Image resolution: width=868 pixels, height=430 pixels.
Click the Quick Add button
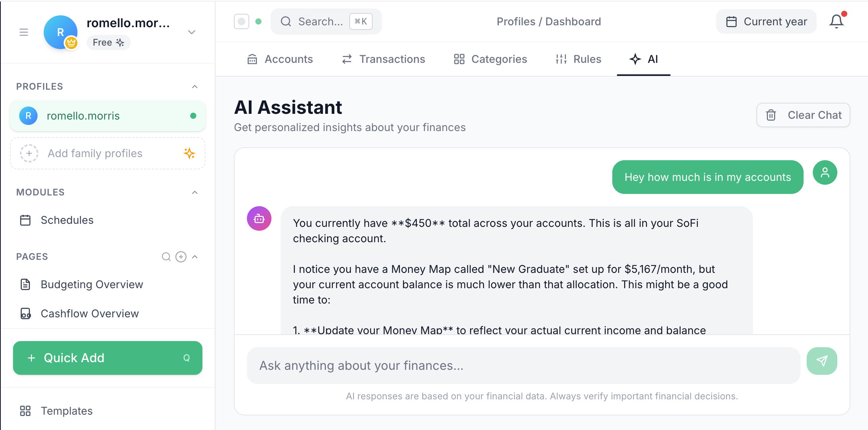tap(107, 358)
